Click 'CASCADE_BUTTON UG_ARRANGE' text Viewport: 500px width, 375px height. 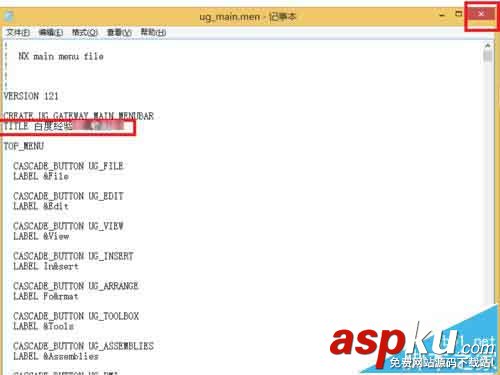(76, 286)
